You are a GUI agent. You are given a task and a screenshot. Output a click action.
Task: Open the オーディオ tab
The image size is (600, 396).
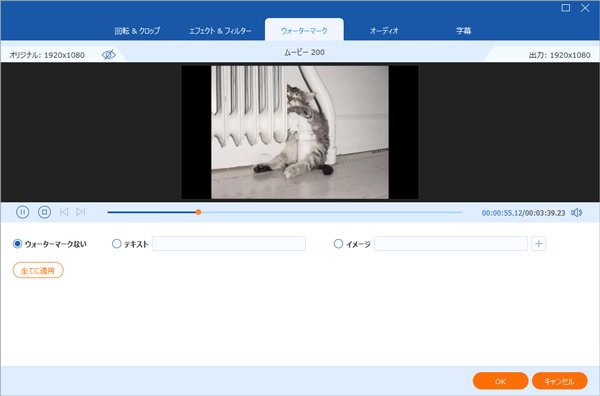384,31
